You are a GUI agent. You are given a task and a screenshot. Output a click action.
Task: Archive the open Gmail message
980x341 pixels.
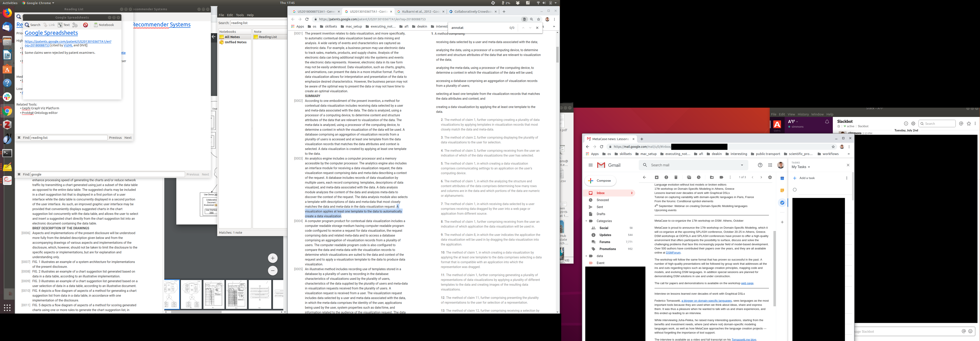pyautogui.click(x=657, y=177)
